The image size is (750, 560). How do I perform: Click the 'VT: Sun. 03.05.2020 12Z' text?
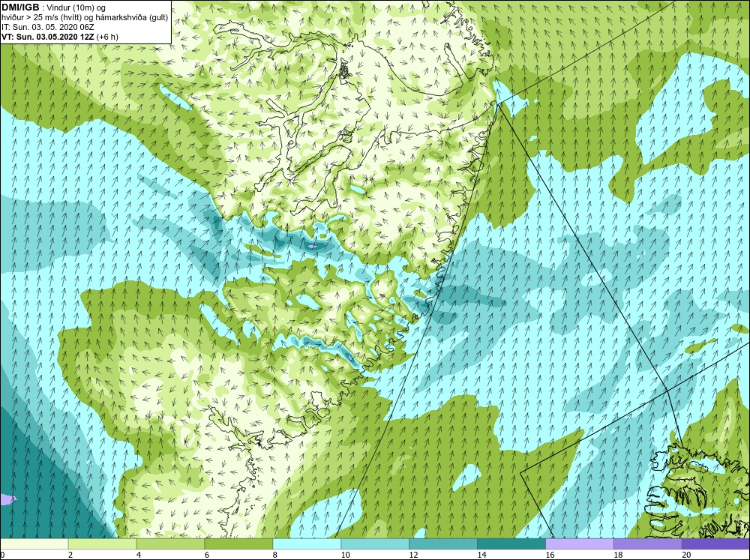pyautogui.click(x=48, y=37)
